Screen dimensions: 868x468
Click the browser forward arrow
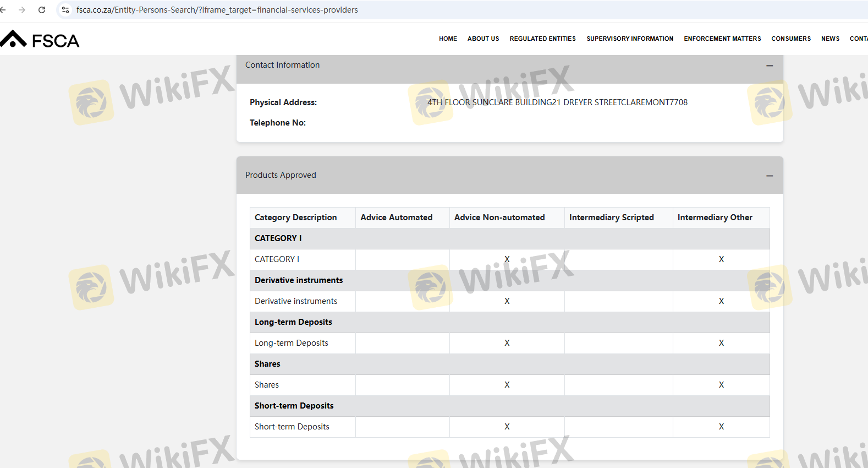click(x=22, y=10)
